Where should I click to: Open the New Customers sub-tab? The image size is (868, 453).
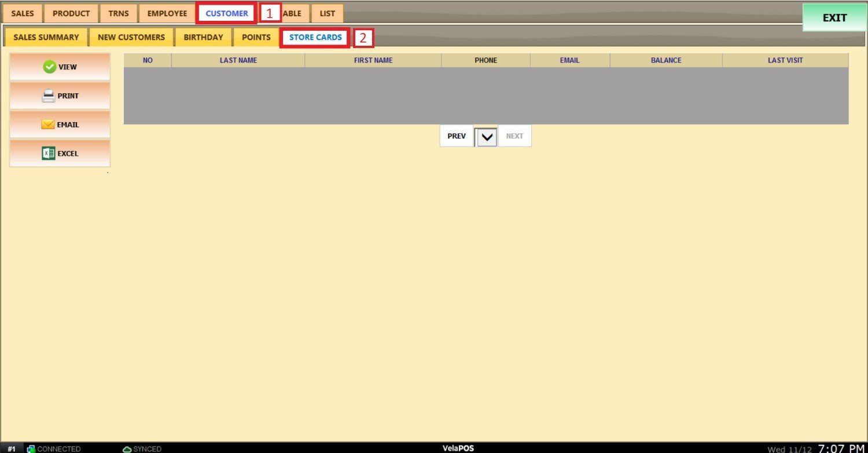pyautogui.click(x=131, y=37)
